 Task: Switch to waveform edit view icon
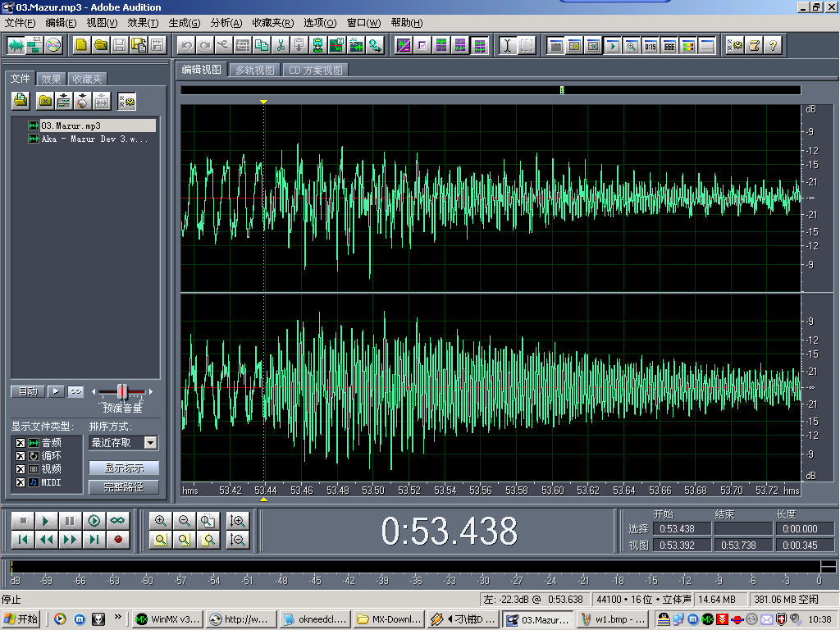[16, 46]
